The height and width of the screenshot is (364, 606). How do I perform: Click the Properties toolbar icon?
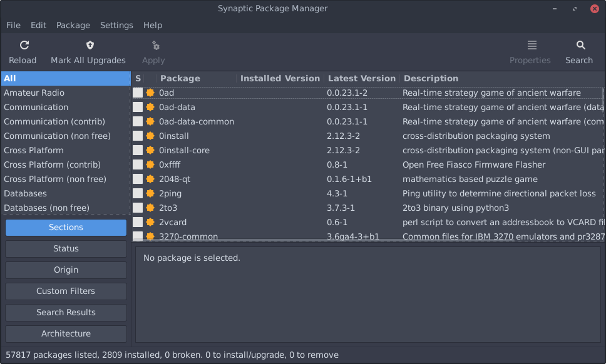tap(531, 45)
